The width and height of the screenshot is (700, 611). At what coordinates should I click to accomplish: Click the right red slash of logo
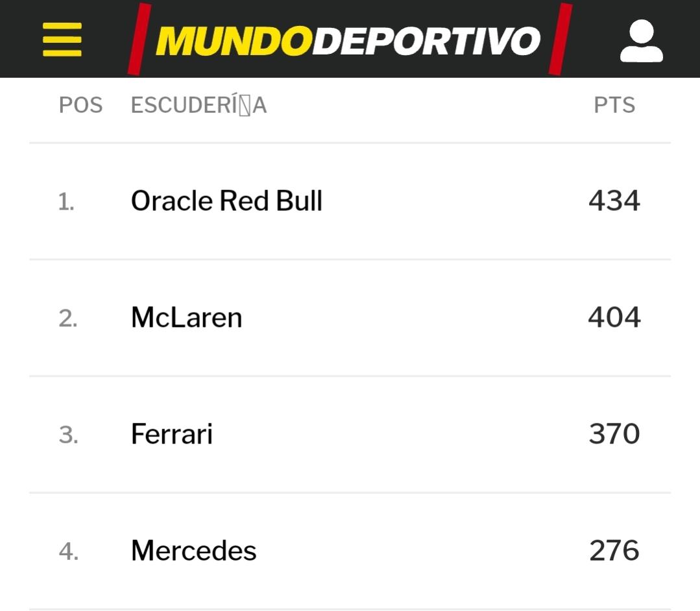(560, 39)
